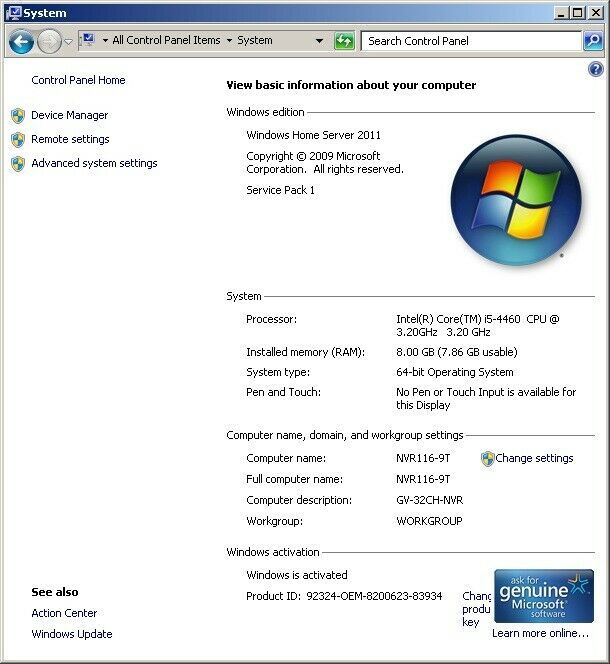
Task: Click the Product ID 92324-OEM-8200623-83934
Action: (x=344, y=596)
